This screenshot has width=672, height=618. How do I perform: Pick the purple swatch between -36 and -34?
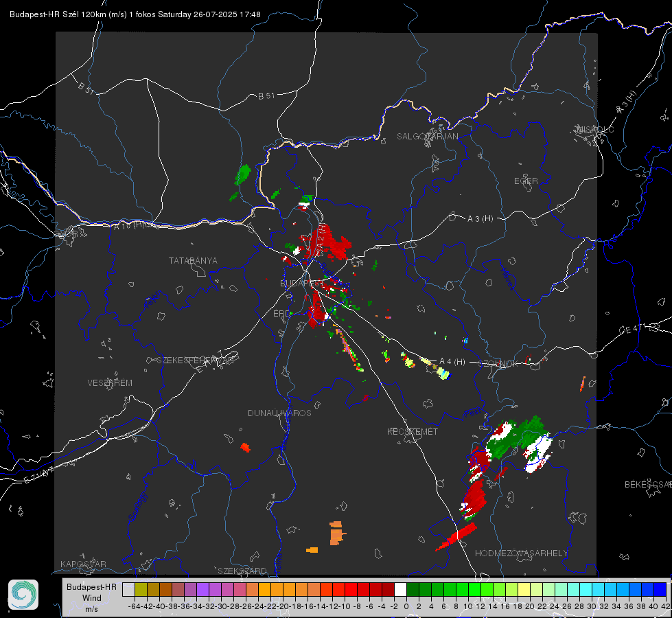tap(190, 589)
